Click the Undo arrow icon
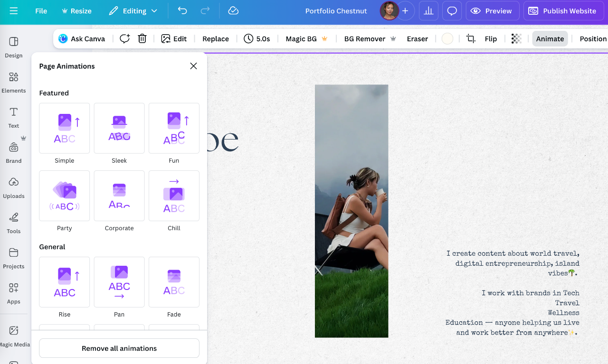The width and height of the screenshot is (608, 364). point(182,11)
